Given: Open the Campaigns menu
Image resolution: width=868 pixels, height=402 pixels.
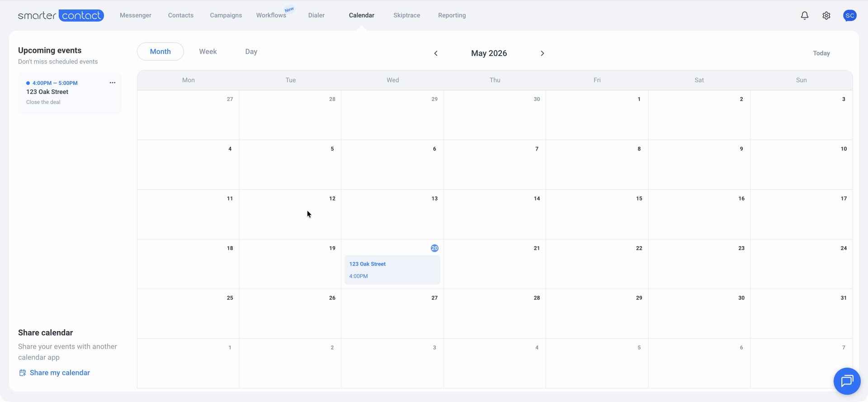Looking at the screenshot, I should pyautogui.click(x=226, y=15).
